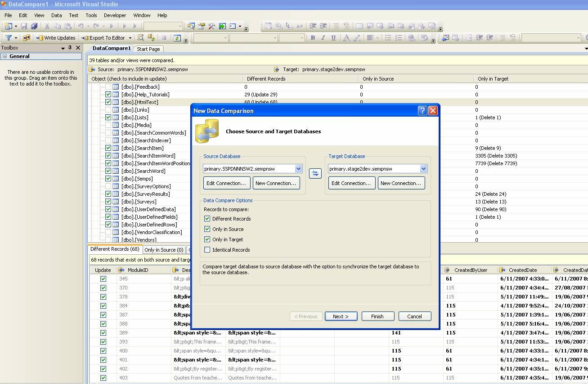Image resolution: width=588 pixels, height=384 pixels.
Task: Click the Save All icon
Action: (x=34, y=26)
